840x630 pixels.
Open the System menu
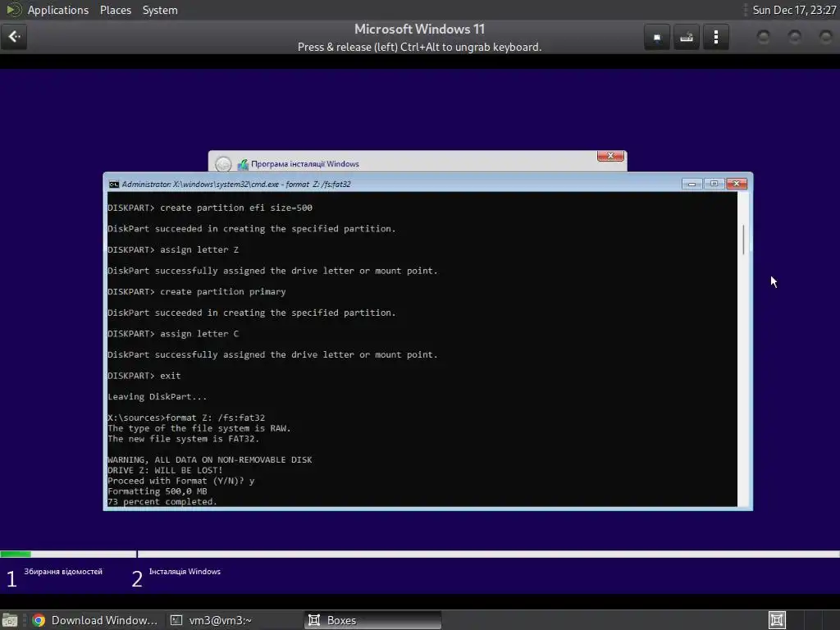click(x=160, y=10)
